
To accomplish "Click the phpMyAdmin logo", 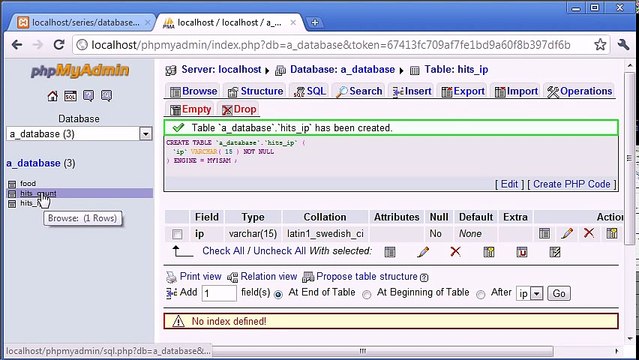I will pyautogui.click(x=80, y=71).
